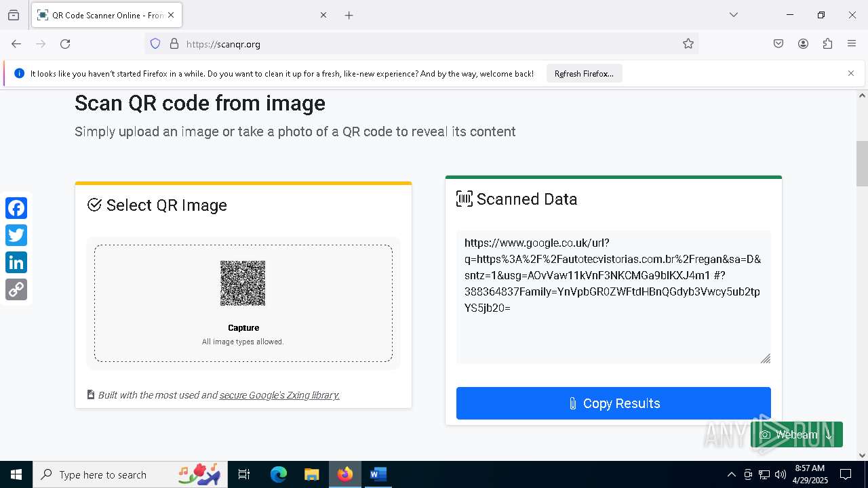Screen dimensions: 868x488
Task: Switch to QR Code Scanner Online tab
Action: click(106, 15)
